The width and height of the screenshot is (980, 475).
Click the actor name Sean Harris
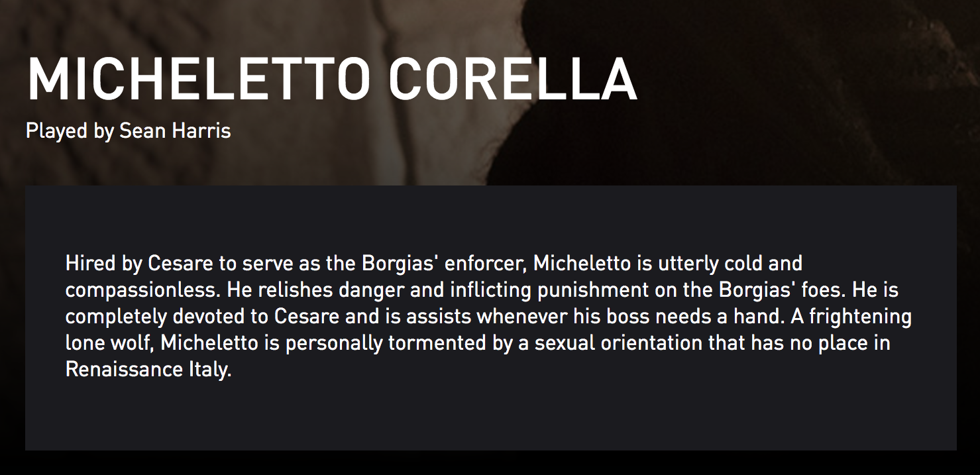point(175,130)
